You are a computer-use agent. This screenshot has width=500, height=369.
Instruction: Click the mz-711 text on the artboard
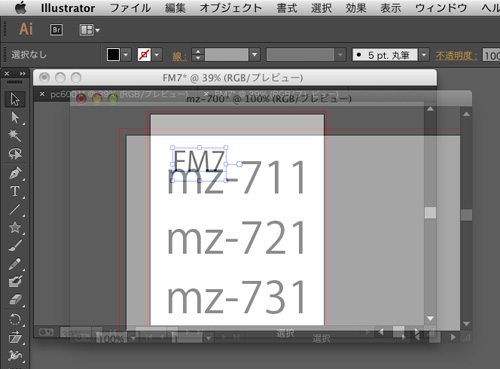[236, 177]
